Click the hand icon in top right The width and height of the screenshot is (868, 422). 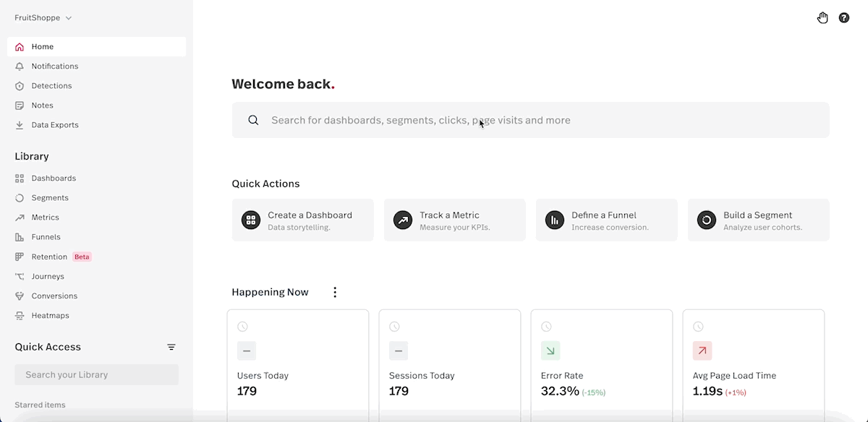[x=822, y=18]
